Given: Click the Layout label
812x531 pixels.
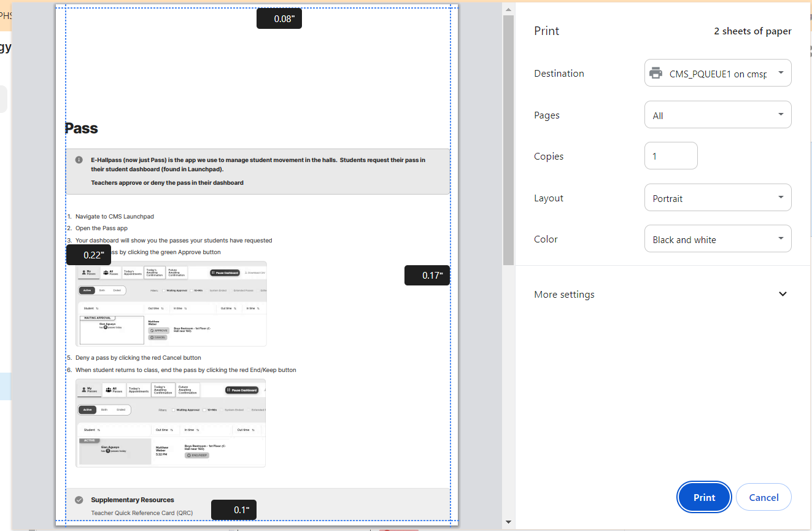Looking at the screenshot, I should pyautogui.click(x=549, y=198).
